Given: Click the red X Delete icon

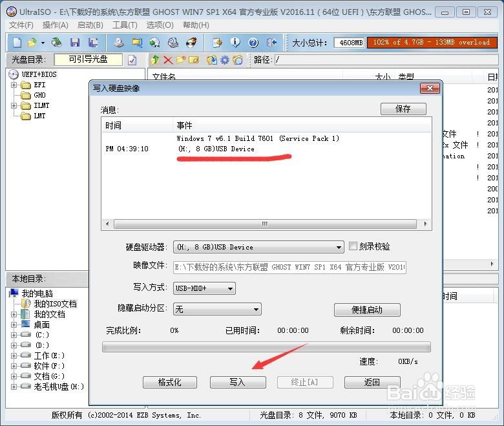Looking at the screenshot, I should click(168, 60).
